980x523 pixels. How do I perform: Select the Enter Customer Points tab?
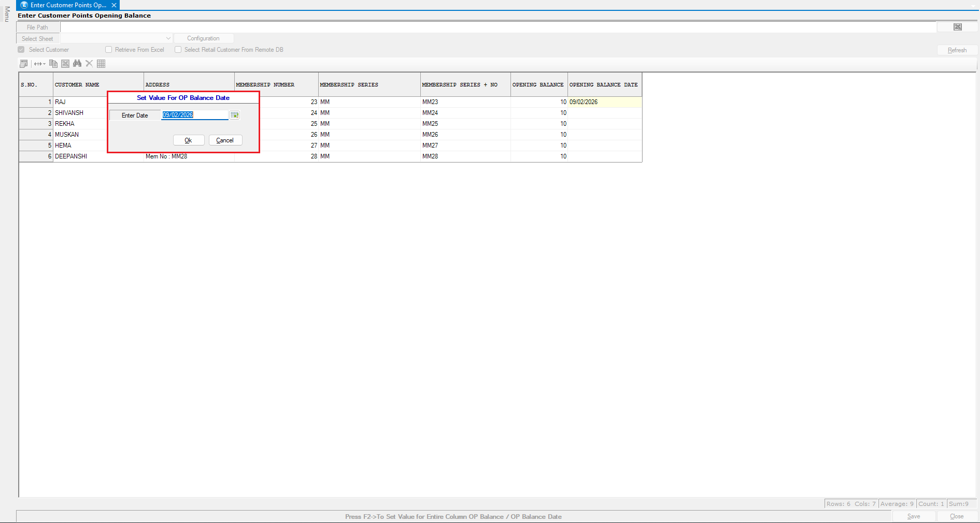coord(67,5)
